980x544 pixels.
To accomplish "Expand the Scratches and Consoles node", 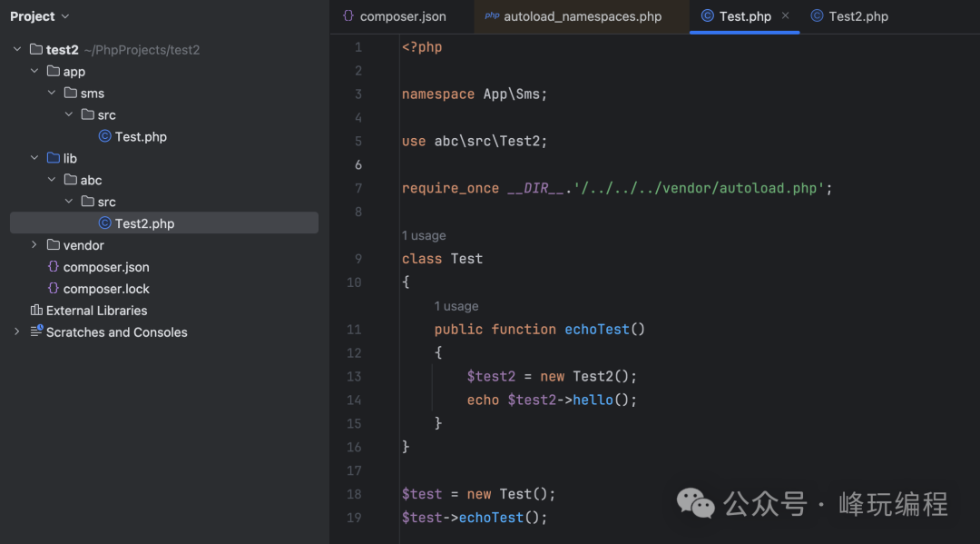I will pyautogui.click(x=17, y=332).
